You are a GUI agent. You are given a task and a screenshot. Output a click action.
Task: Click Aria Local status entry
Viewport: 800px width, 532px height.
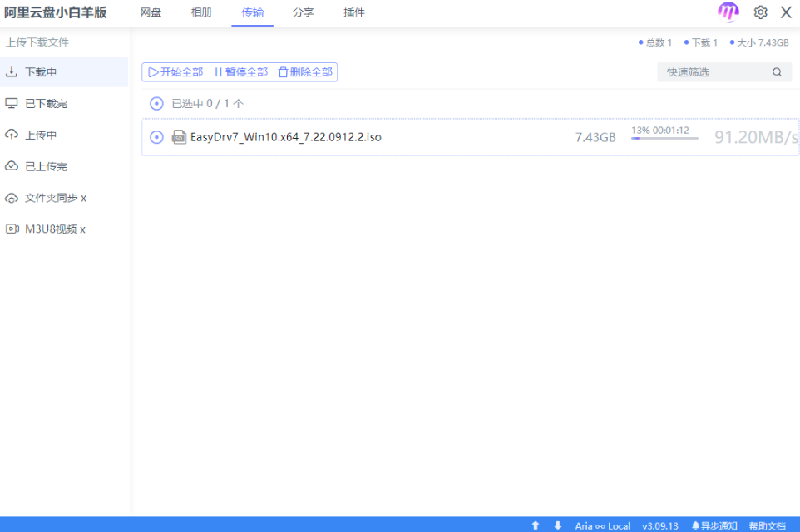(x=603, y=526)
